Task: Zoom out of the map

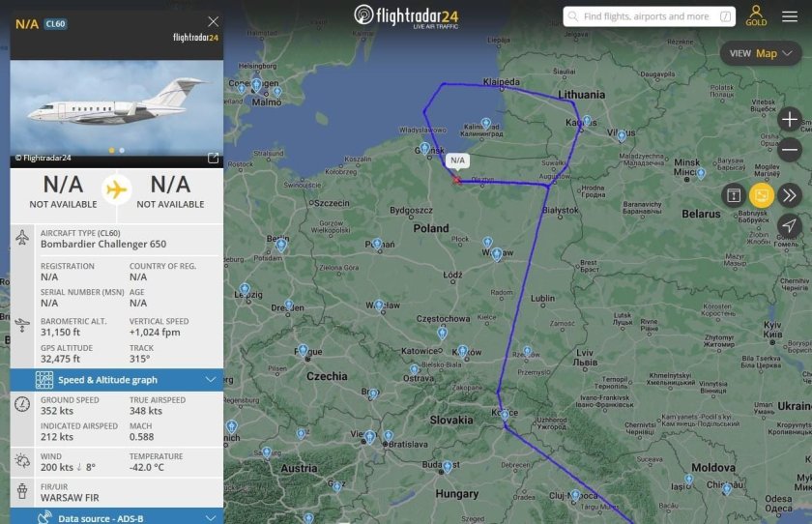Action: coord(790,150)
